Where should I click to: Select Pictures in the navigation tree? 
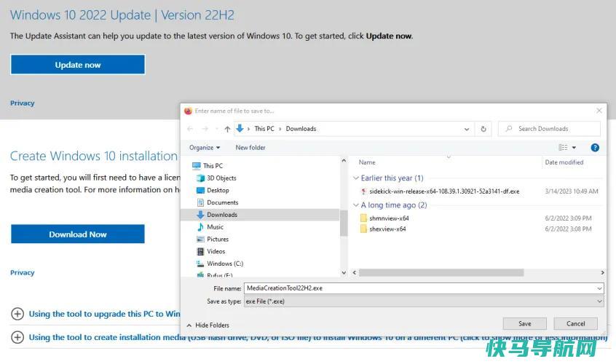(x=218, y=239)
